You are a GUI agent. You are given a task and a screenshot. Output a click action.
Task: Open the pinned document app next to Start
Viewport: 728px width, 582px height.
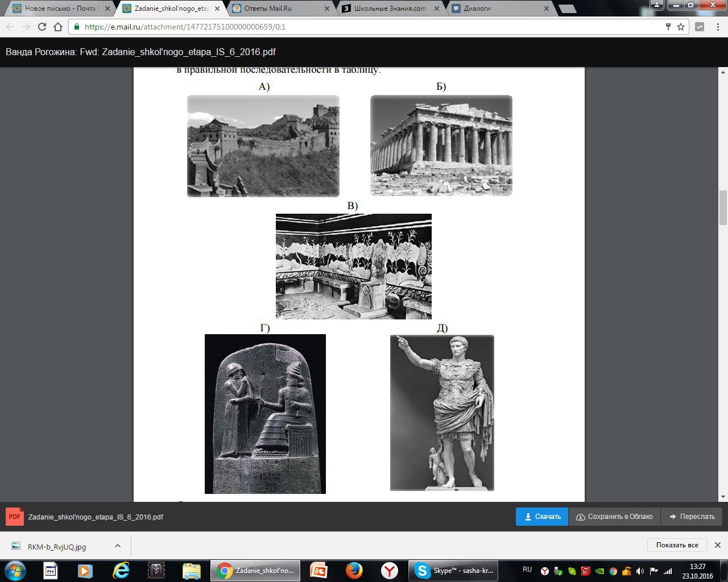(51, 571)
